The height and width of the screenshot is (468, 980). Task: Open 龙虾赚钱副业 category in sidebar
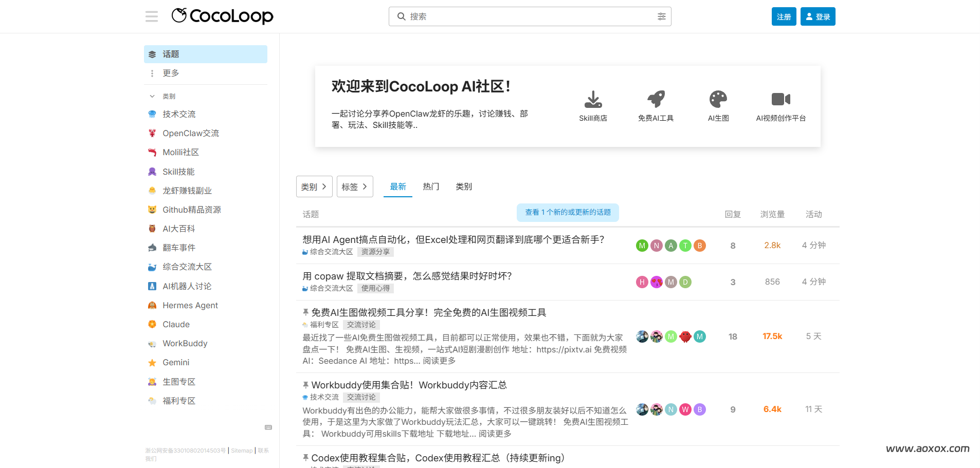206,191
